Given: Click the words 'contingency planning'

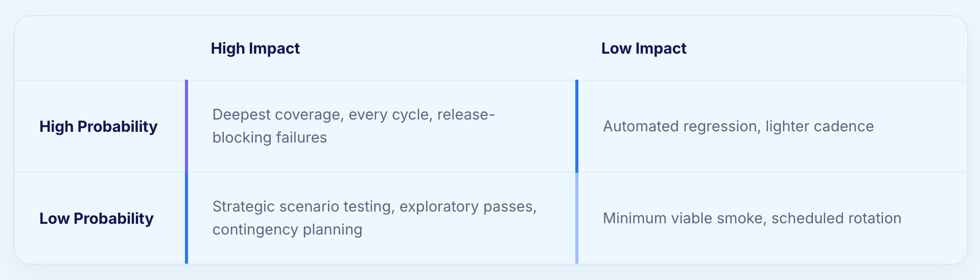Looking at the screenshot, I should (287, 229).
